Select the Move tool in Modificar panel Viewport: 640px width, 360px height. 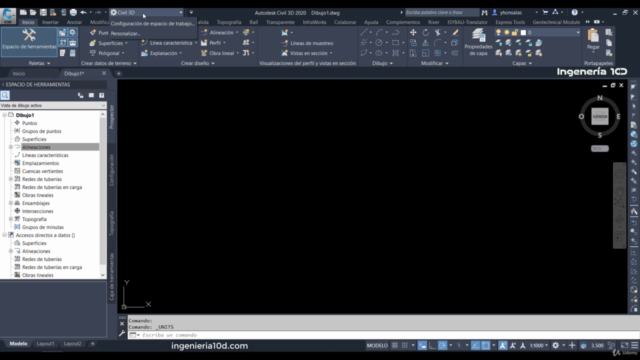[413, 32]
